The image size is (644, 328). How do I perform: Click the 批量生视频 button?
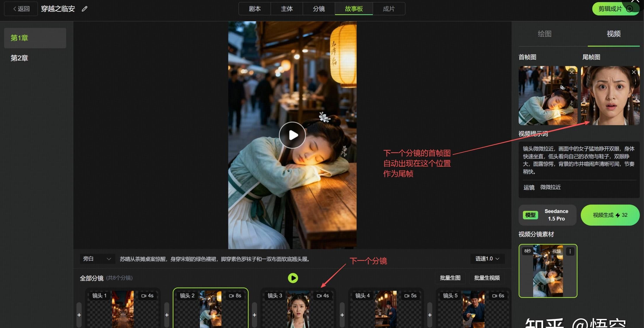(487, 278)
